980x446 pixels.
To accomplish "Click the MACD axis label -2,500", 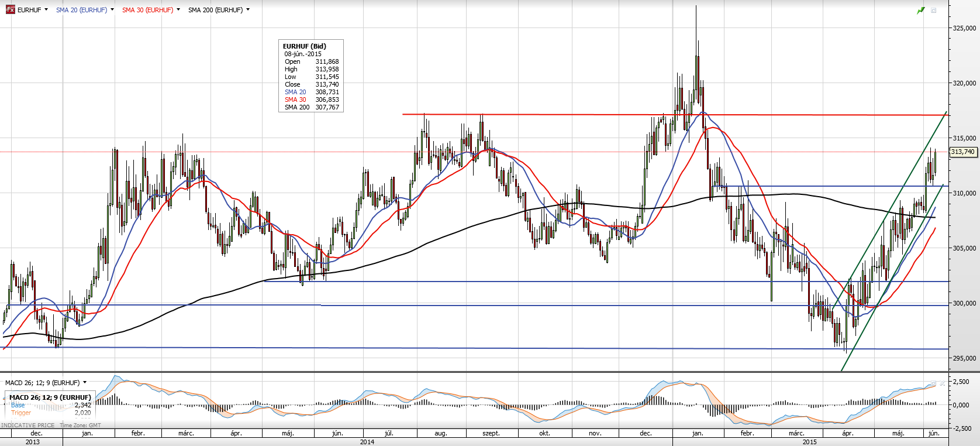I will pos(962,428).
